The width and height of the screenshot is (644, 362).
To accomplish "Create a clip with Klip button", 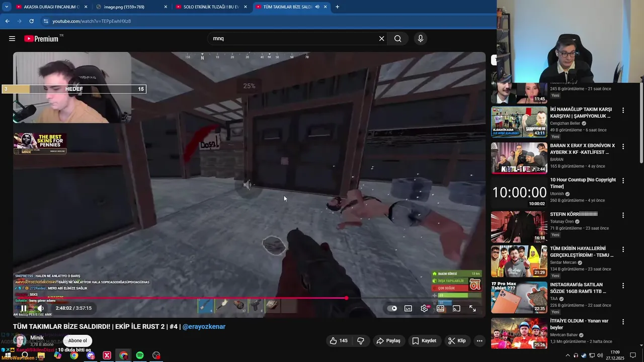I will (457, 341).
